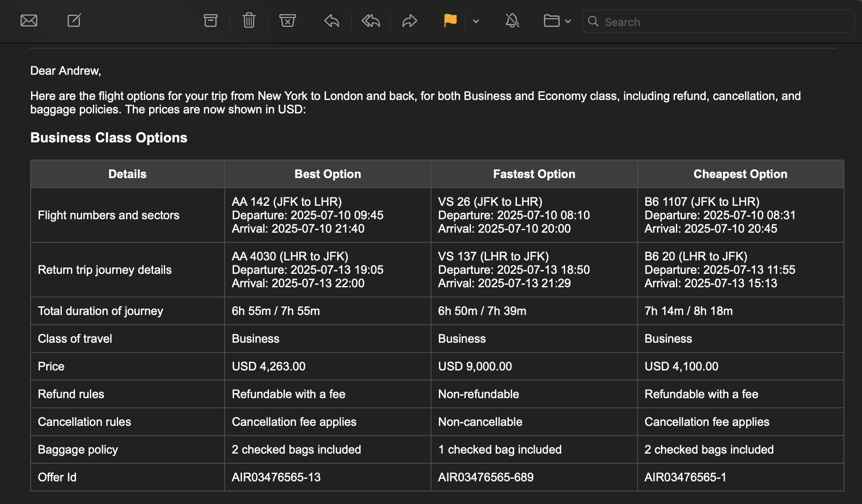Viewport: 862px width, 504px height.
Task: Click the Class of travel row label
Action: [x=75, y=339]
